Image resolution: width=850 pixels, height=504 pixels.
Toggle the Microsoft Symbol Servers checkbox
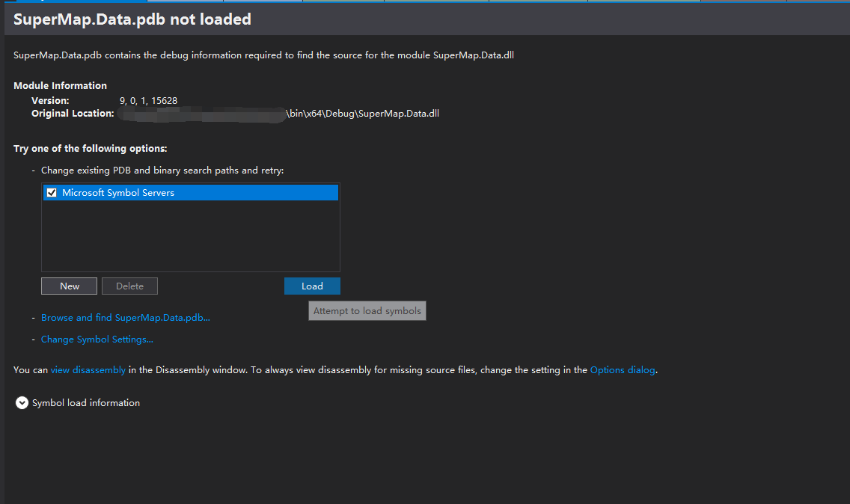pos(52,192)
